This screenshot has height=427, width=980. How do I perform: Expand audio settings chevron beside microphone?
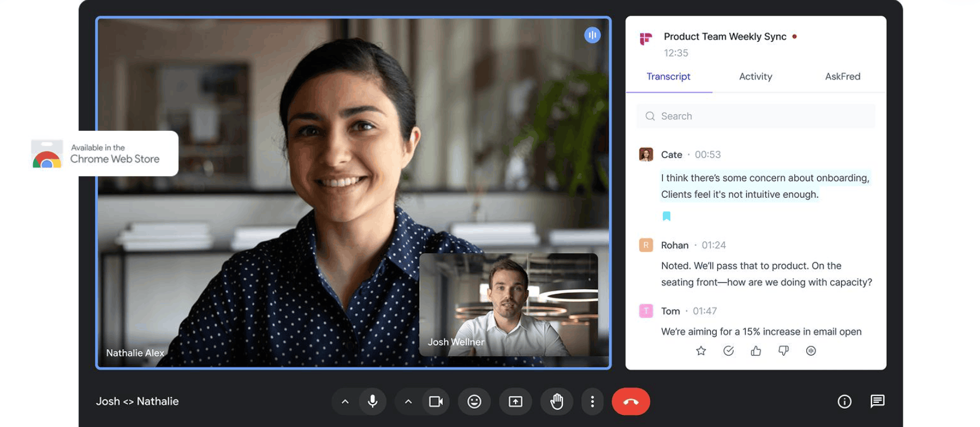coord(345,402)
